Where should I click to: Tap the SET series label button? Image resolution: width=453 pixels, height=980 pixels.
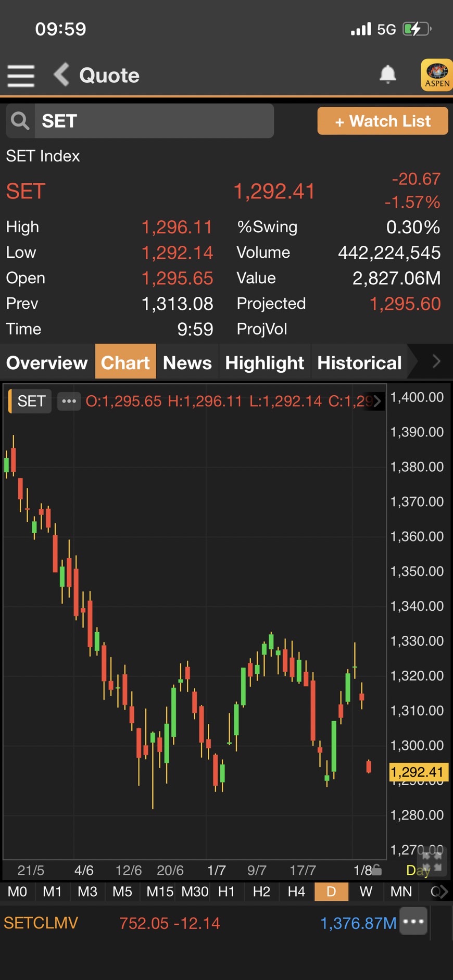point(31,401)
